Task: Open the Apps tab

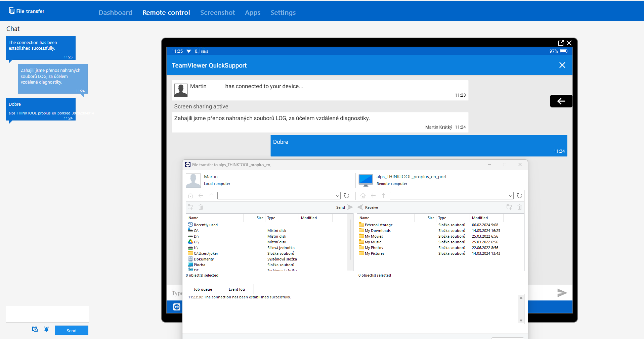Action: (x=253, y=12)
